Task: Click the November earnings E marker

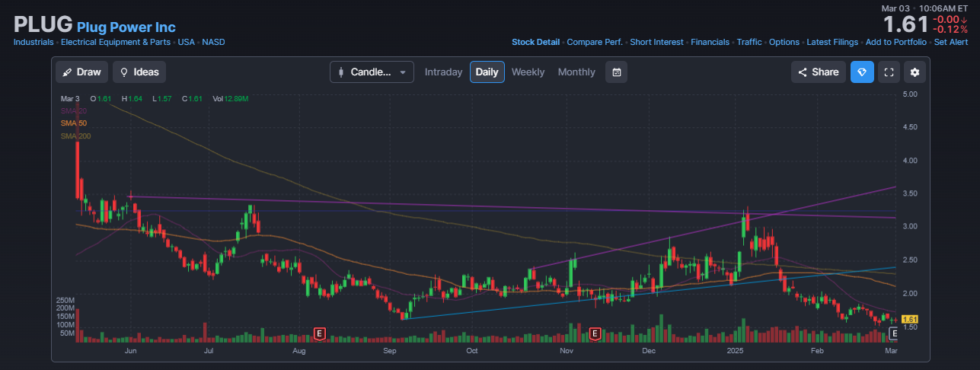Action: click(x=595, y=333)
